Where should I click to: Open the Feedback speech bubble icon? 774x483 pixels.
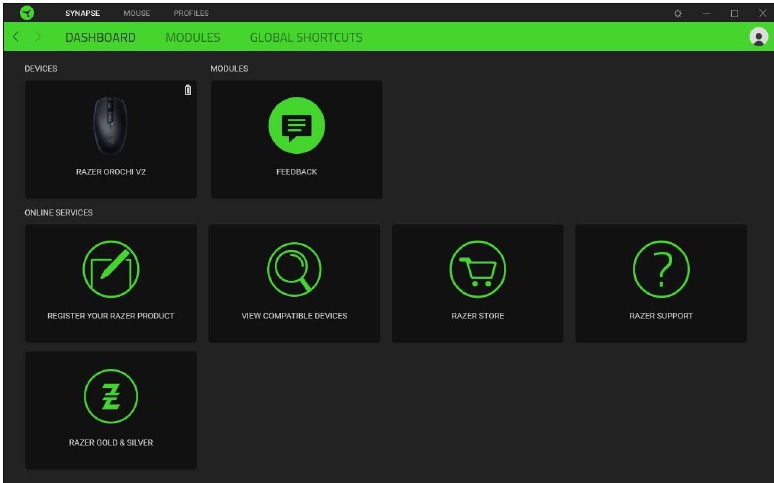296,127
